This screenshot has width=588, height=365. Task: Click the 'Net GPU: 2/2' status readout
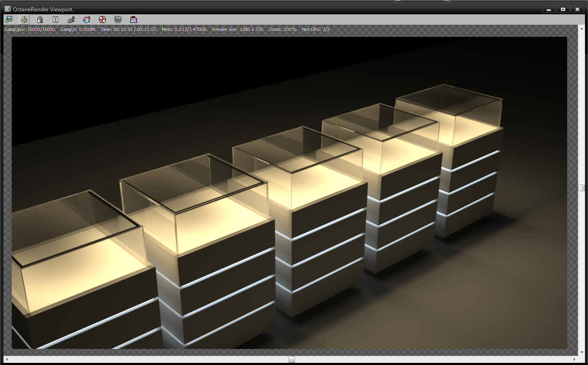tap(316, 29)
